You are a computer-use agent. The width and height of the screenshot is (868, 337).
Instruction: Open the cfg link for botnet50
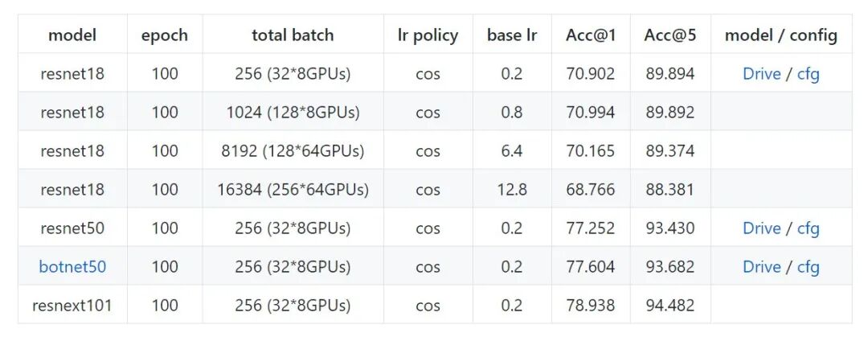click(808, 267)
